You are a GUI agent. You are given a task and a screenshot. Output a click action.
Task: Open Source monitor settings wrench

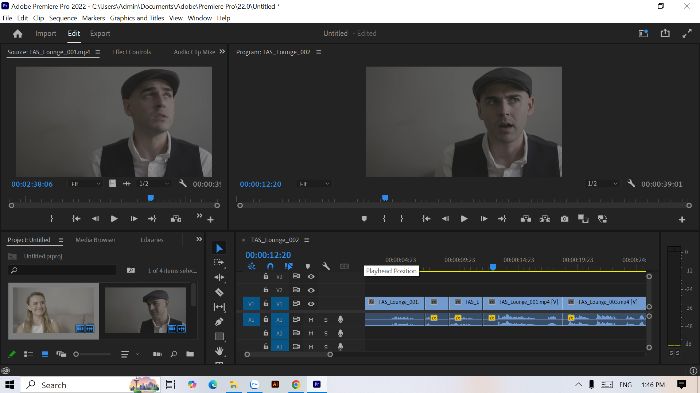183,184
